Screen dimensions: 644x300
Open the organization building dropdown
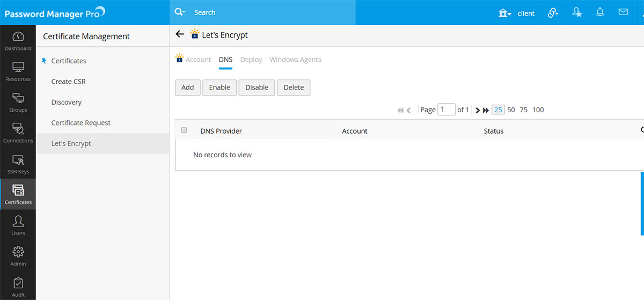pyautogui.click(x=505, y=13)
